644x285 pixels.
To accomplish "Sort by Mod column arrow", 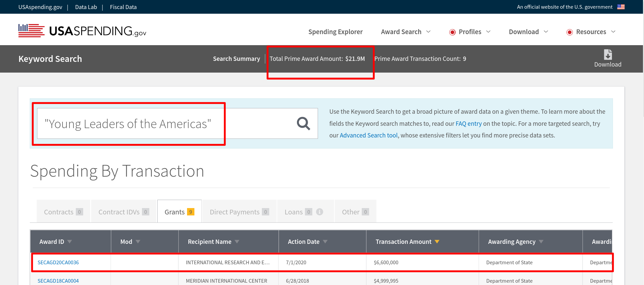I will (x=138, y=242).
